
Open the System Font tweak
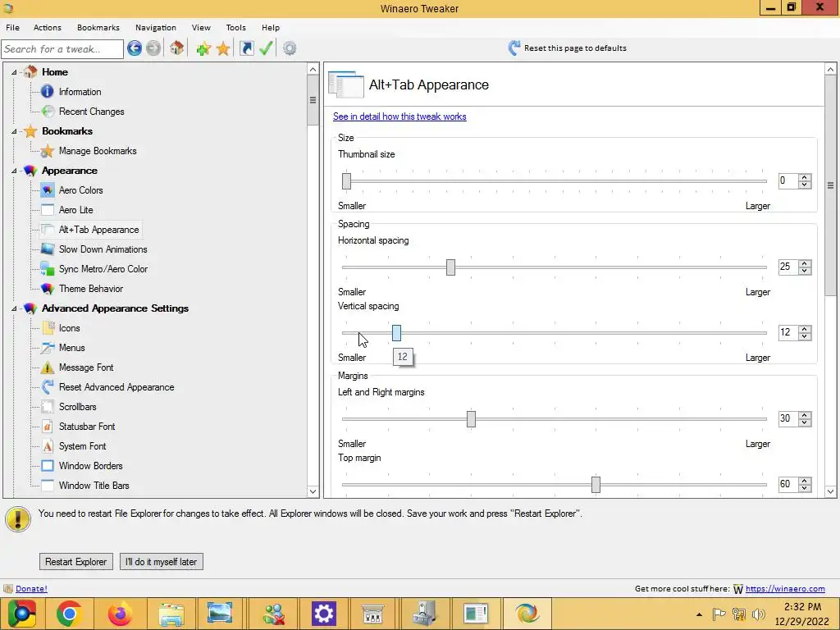83,446
